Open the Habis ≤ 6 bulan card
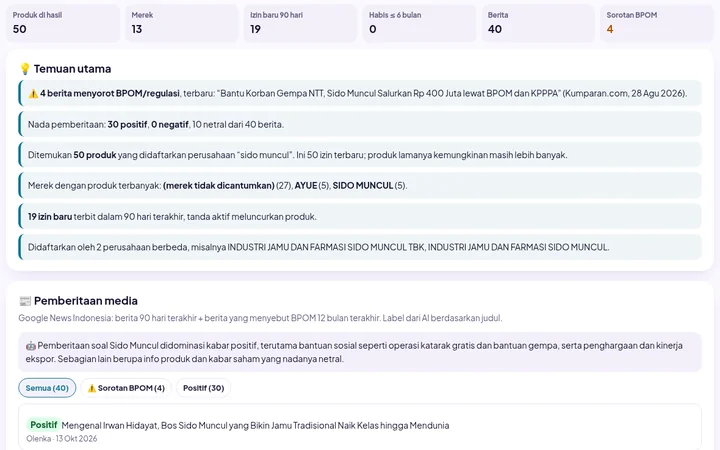This screenshot has height=450, width=720. point(419,23)
